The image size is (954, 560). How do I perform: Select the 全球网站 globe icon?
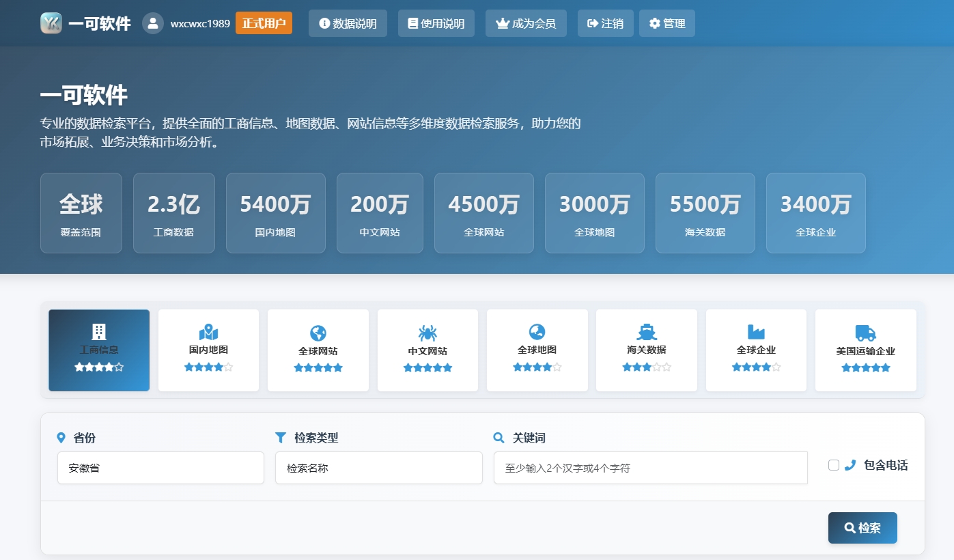click(318, 333)
